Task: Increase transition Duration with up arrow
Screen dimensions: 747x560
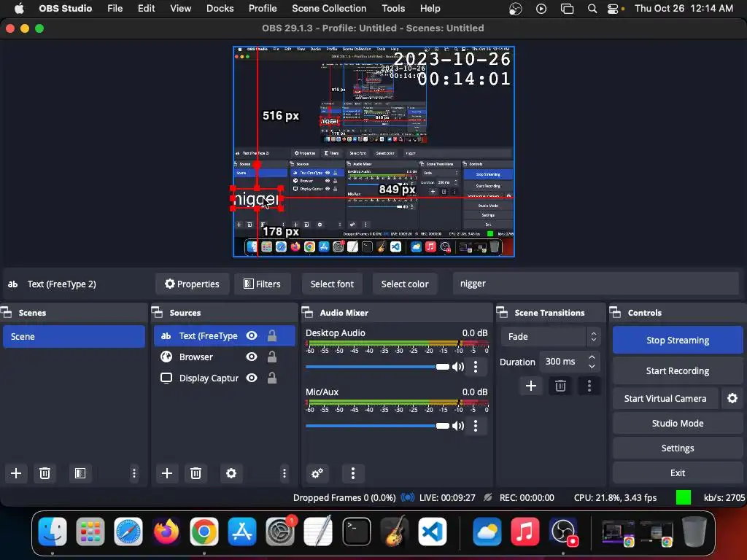Action: (592, 357)
